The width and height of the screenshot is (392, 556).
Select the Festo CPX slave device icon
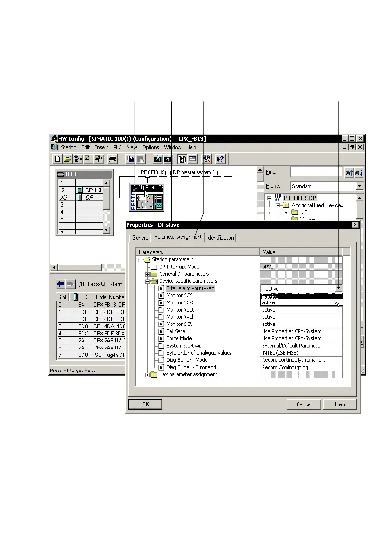pyautogui.click(x=147, y=197)
